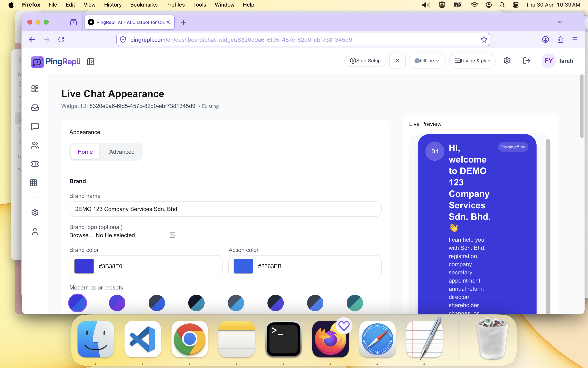
Task: Open the Bookmarks menu
Action: (x=144, y=5)
